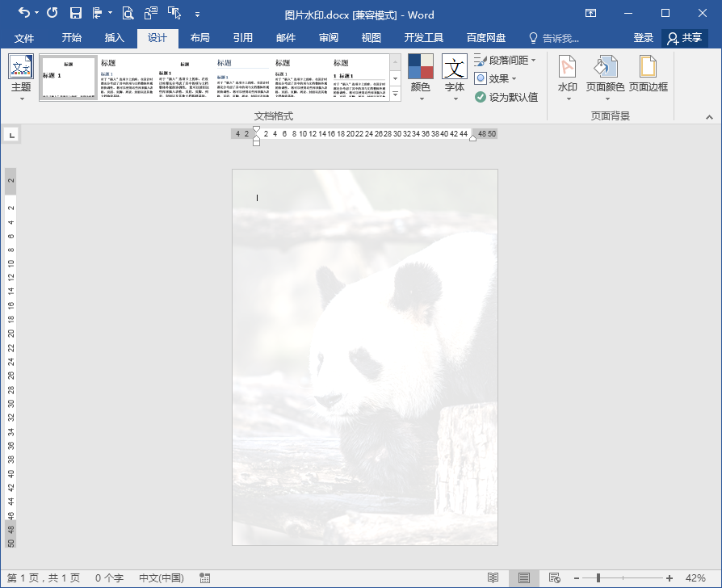The image size is (722, 588).
Task: Open the Undo history dropdown arrow
Action: 37,14
